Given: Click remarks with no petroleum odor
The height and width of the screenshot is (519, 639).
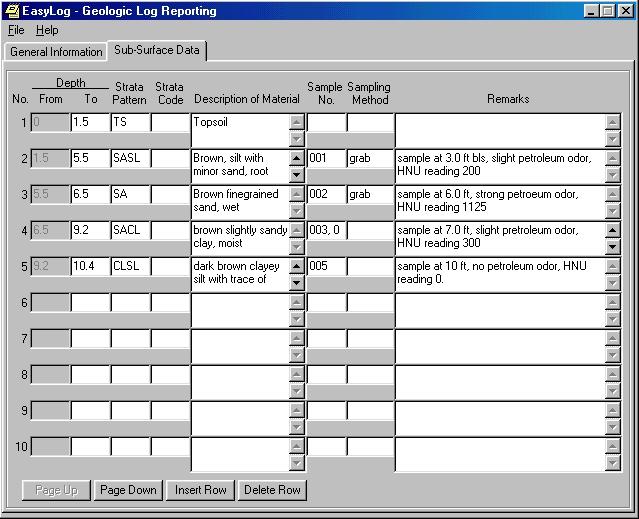Looking at the screenshot, I should (500, 274).
